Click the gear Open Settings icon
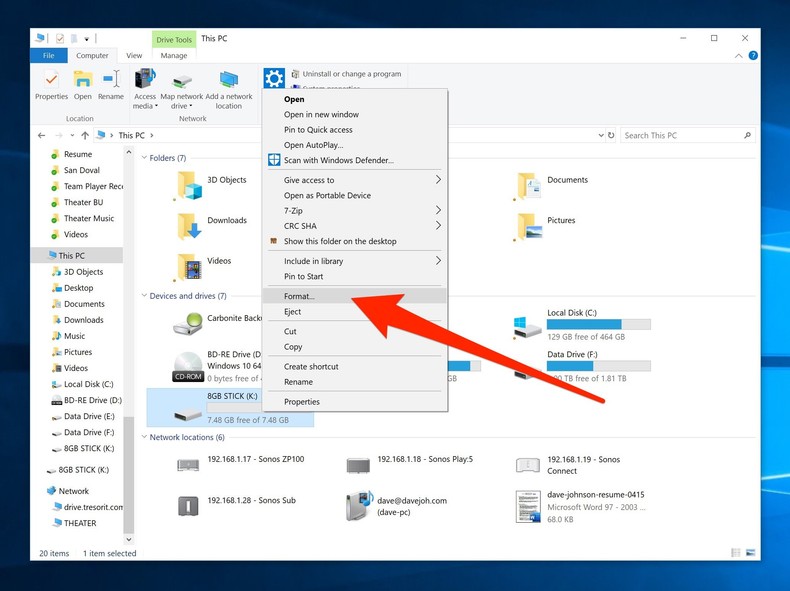 [x=274, y=78]
